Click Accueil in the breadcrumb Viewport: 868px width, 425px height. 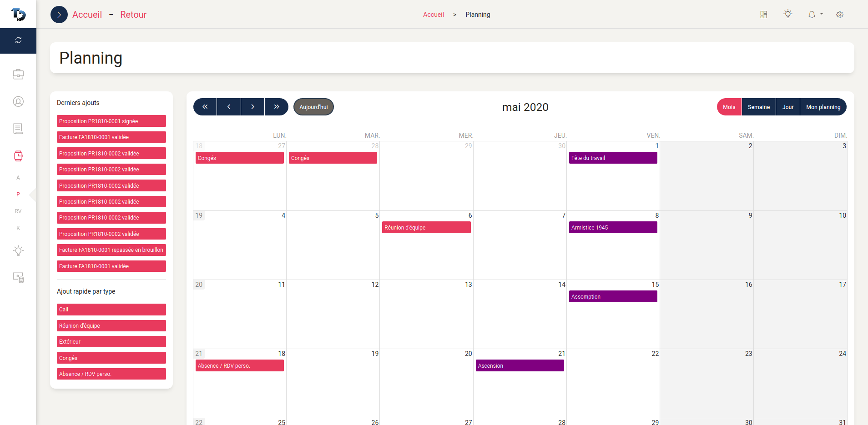[434, 15]
